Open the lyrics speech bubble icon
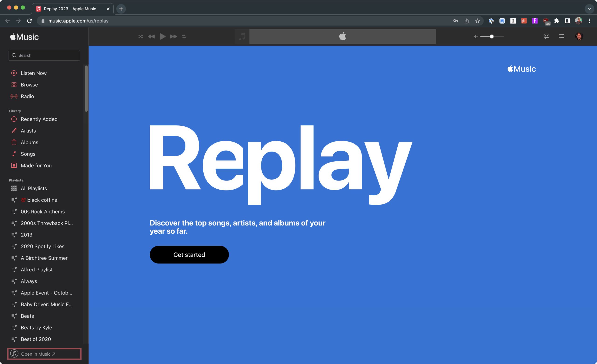 point(546,36)
